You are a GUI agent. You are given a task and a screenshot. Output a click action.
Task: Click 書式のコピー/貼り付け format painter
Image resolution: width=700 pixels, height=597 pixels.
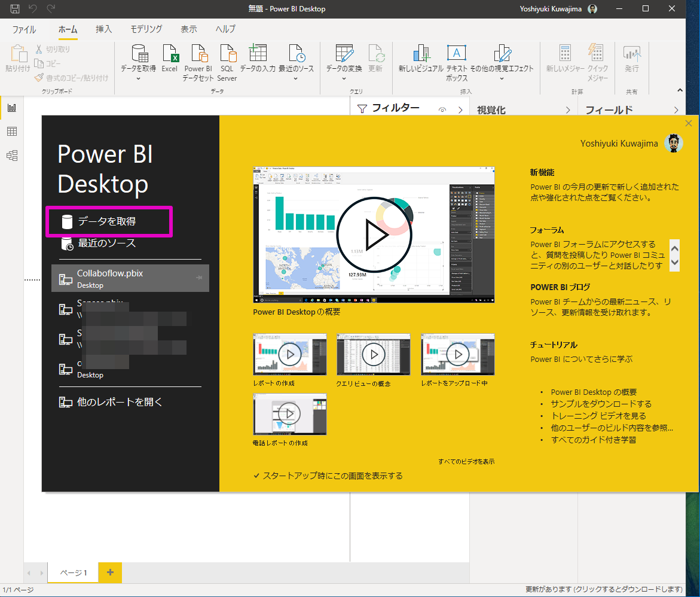[71, 78]
